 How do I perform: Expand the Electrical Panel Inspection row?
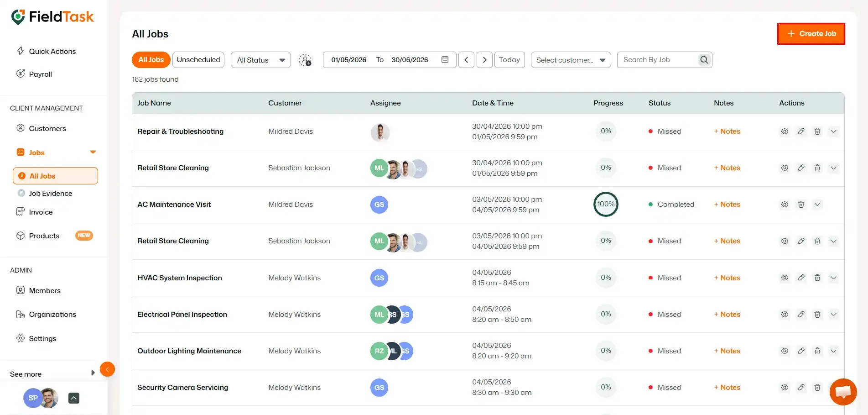[834, 315]
